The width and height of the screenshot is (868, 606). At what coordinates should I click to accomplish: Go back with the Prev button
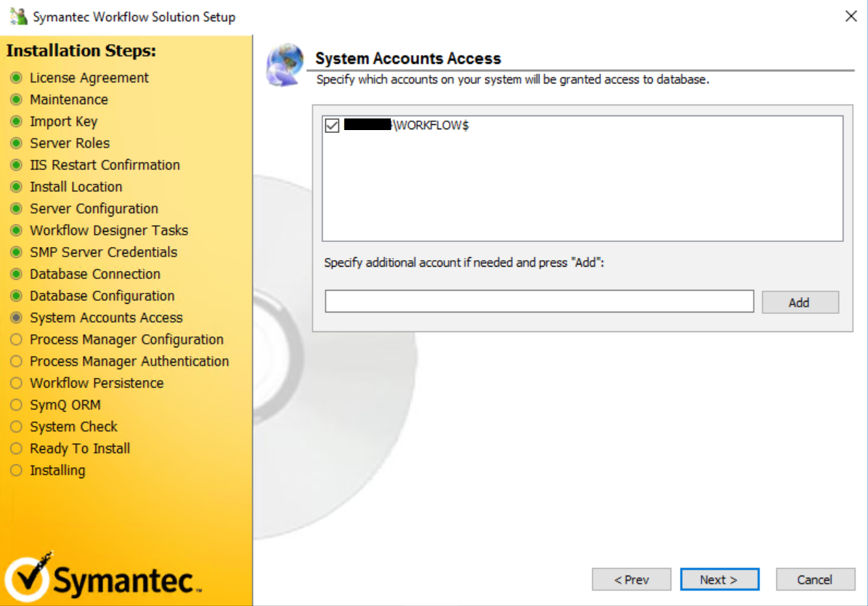pos(632,579)
